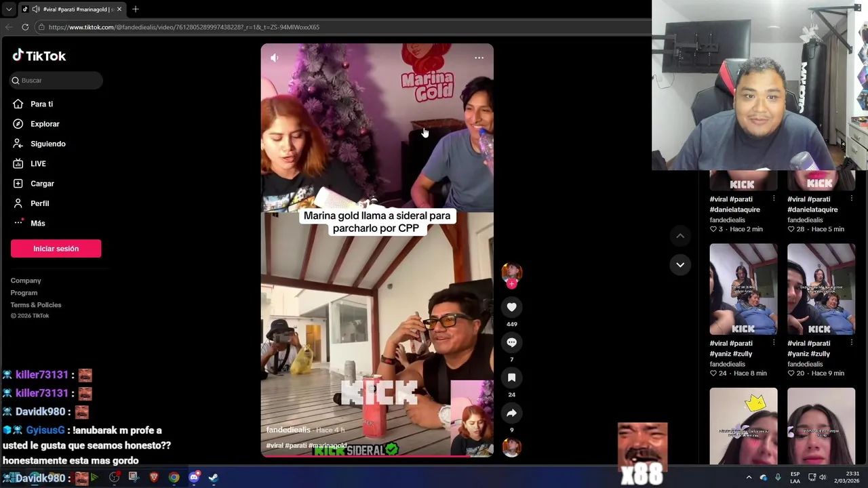
Task: Mute the TikTok video sound
Action: (x=274, y=58)
